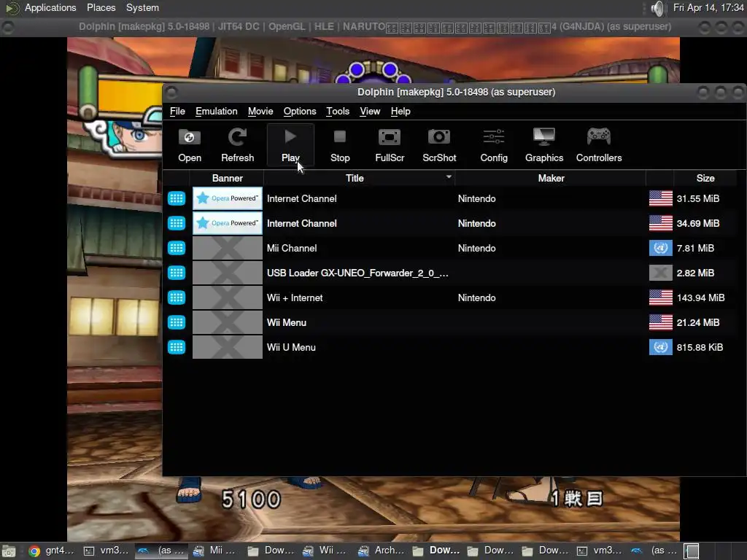Click the Opera Powered banner of the 34.69 MiB entry
Image resolution: width=747 pixels, height=560 pixels.
pyautogui.click(x=228, y=223)
